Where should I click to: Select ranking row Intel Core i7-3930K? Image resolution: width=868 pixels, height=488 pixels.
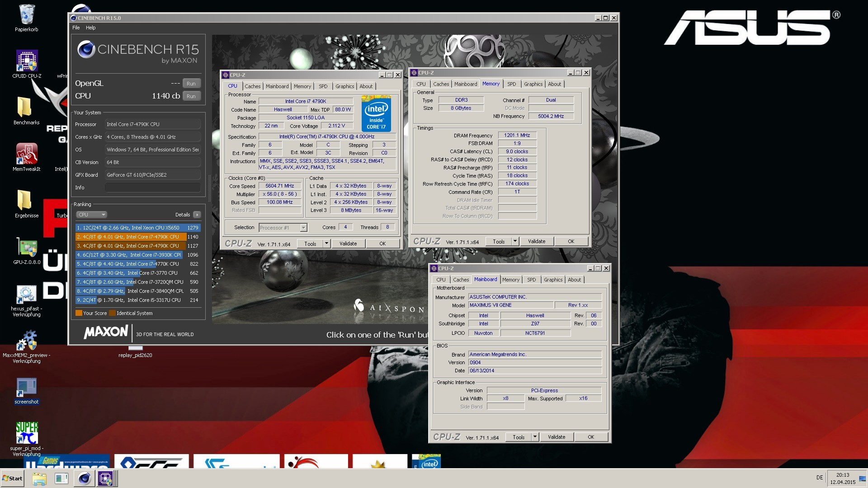(138, 255)
